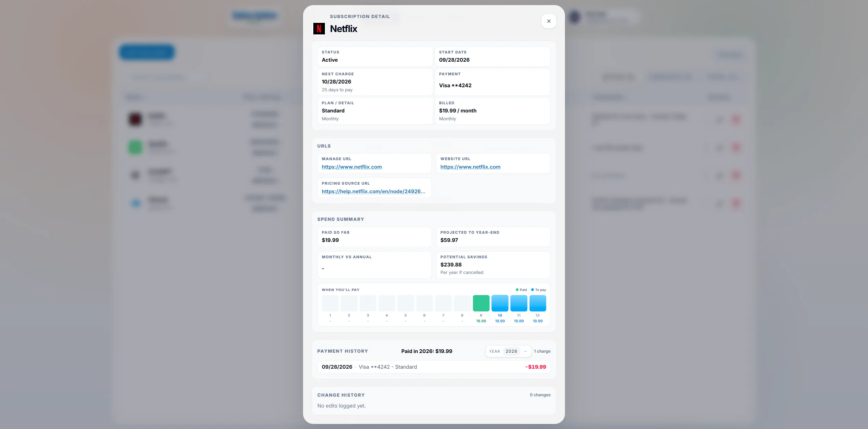Open the Year 2026 dropdown
Image resolution: width=868 pixels, height=429 pixels.
pos(508,351)
